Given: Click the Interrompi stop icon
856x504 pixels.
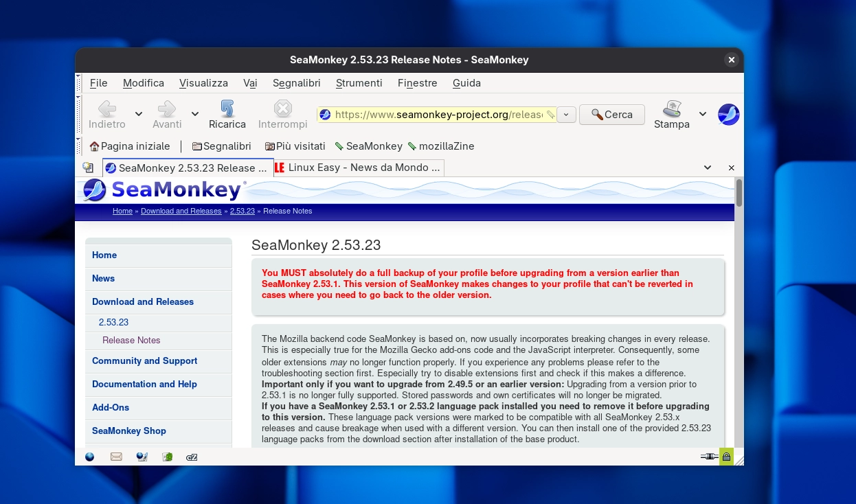Looking at the screenshot, I should coord(282,108).
